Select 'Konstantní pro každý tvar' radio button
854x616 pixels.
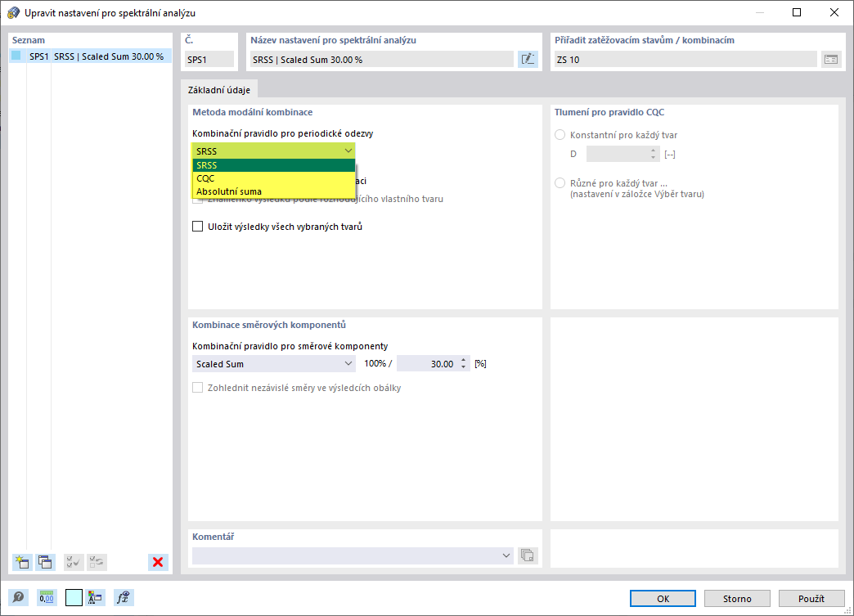coord(560,134)
